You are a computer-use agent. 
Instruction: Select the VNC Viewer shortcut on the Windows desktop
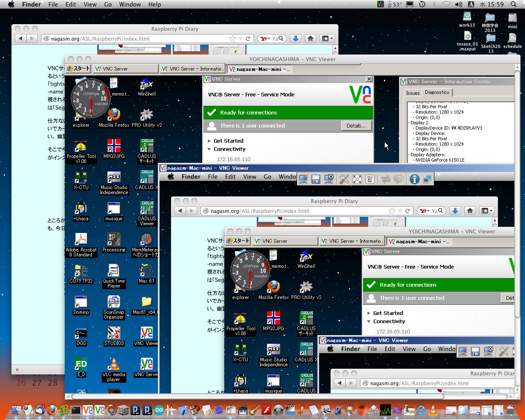[146, 336]
